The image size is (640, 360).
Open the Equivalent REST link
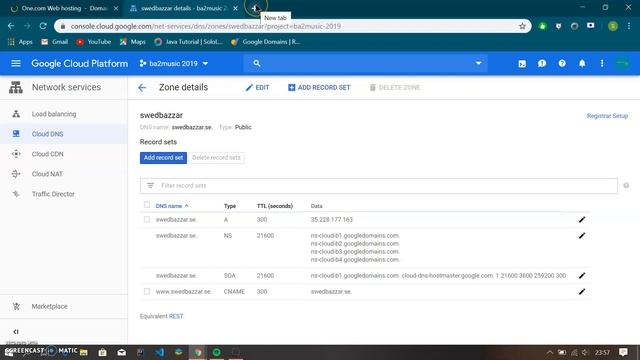point(176,316)
